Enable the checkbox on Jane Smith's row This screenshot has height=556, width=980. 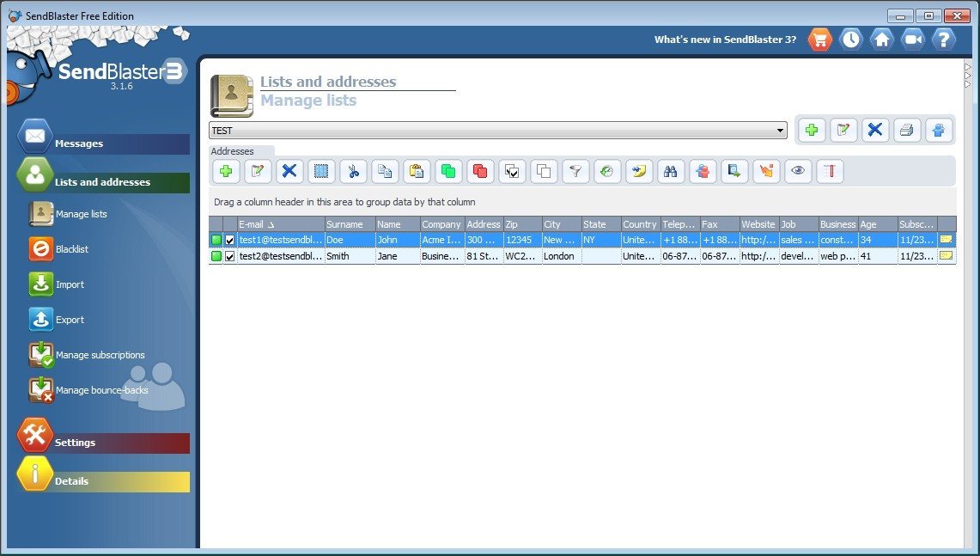pyautogui.click(x=228, y=255)
